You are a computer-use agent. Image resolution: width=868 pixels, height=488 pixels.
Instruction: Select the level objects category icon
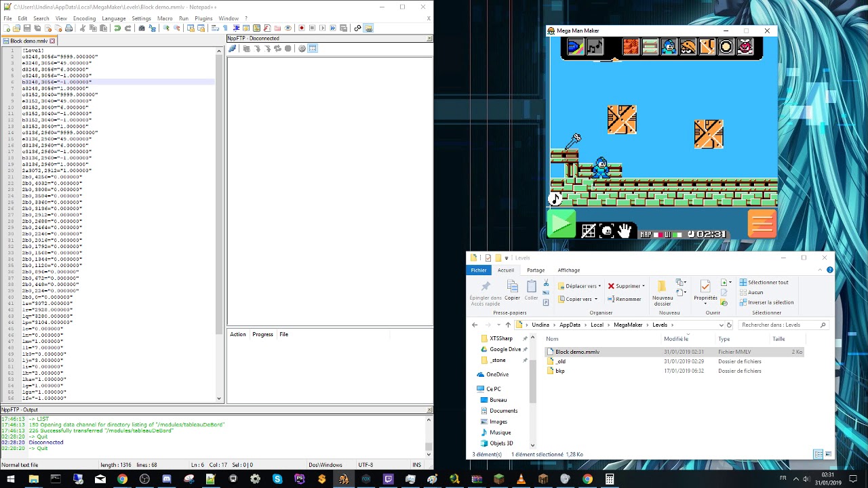point(707,47)
